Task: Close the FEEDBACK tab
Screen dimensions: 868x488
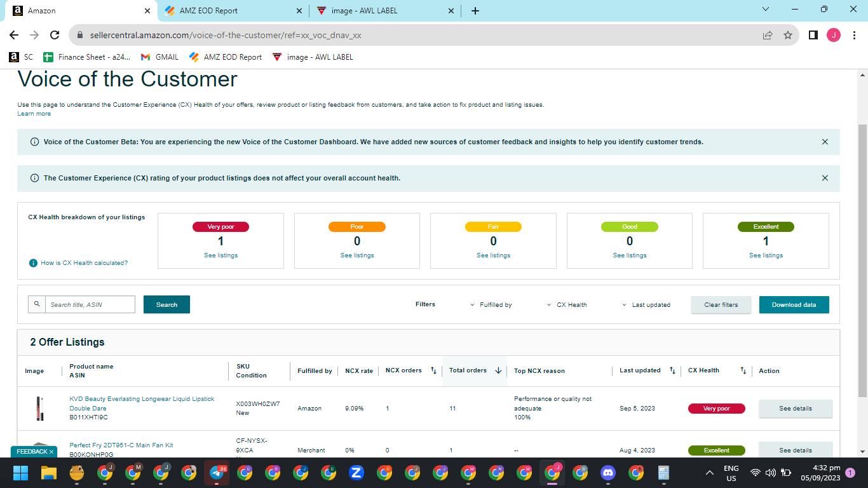Action: tap(51, 452)
